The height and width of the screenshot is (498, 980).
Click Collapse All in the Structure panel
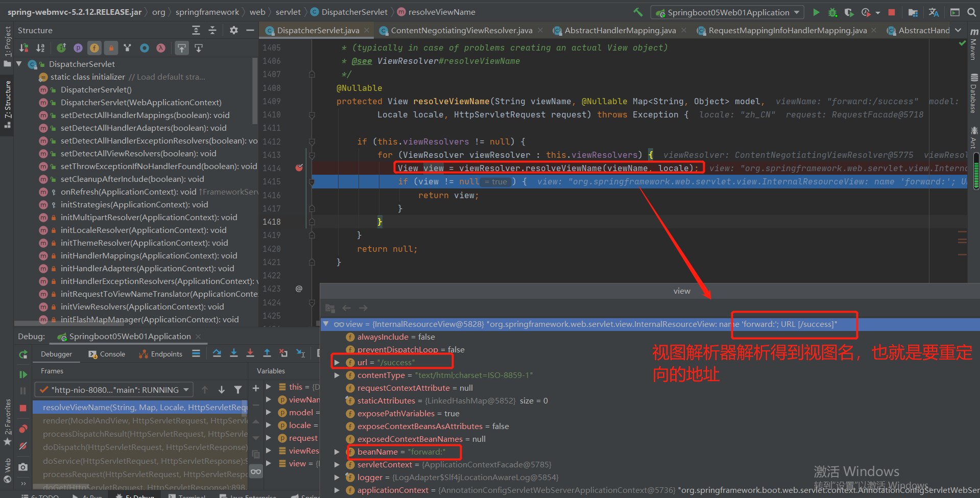(212, 30)
